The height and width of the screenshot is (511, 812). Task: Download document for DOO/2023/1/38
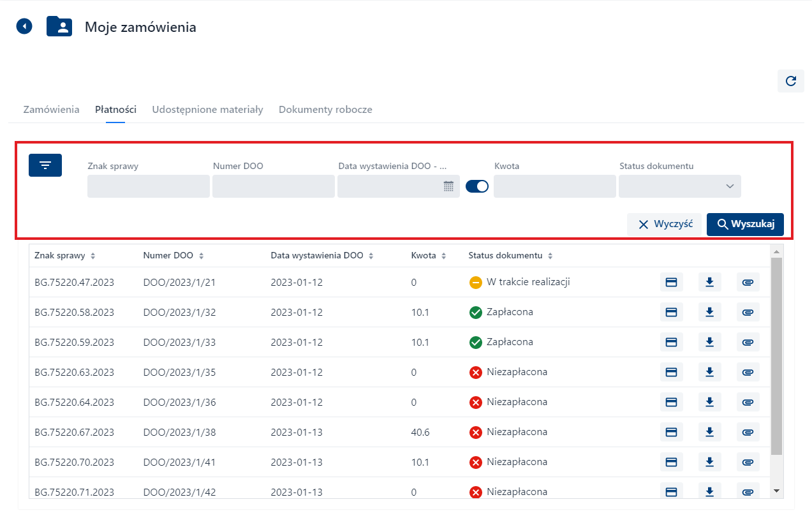pyautogui.click(x=709, y=432)
